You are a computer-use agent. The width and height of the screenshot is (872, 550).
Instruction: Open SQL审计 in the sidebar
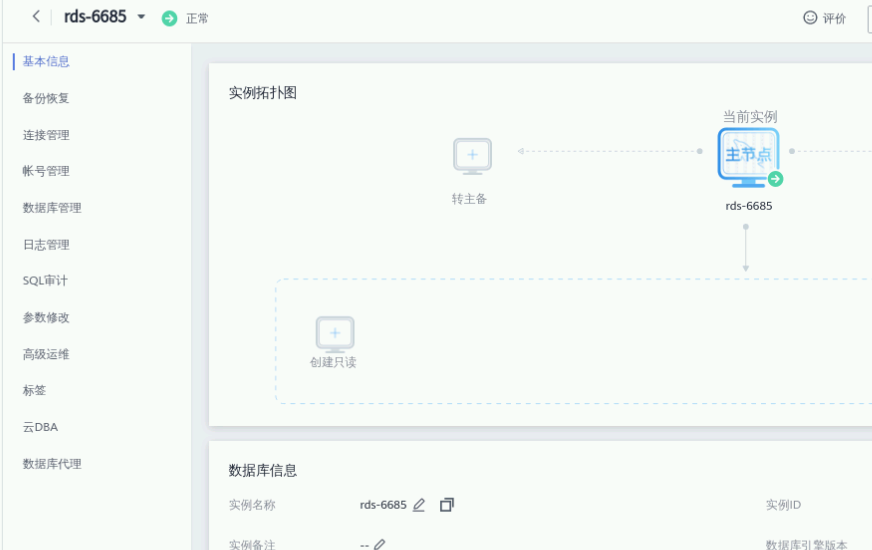[x=45, y=281]
